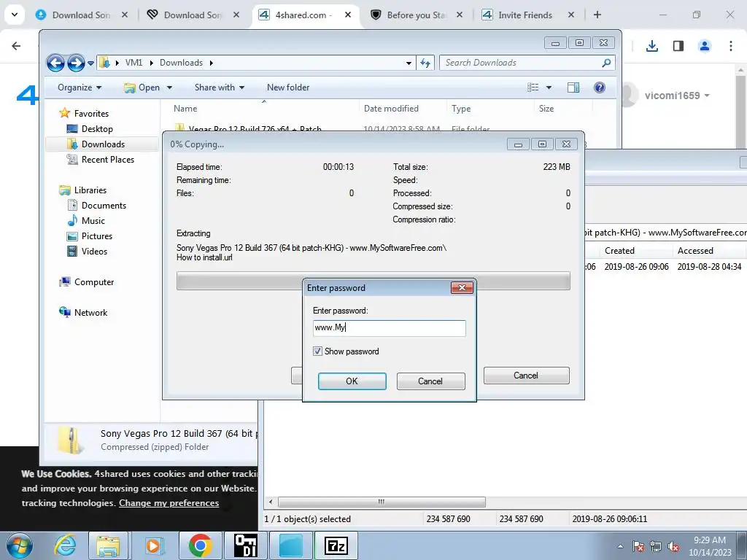Expand the Open button dropdown arrow

tap(169, 87)
